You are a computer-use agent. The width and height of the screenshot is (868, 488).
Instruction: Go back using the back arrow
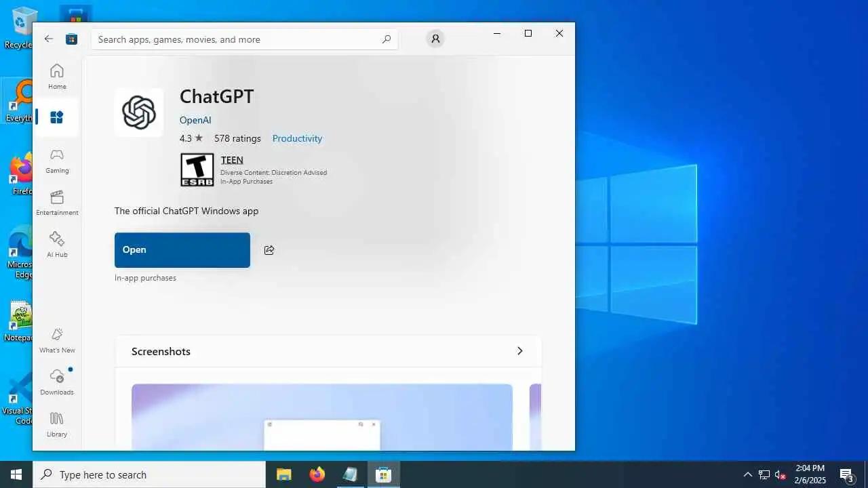(x=49, y=39)
